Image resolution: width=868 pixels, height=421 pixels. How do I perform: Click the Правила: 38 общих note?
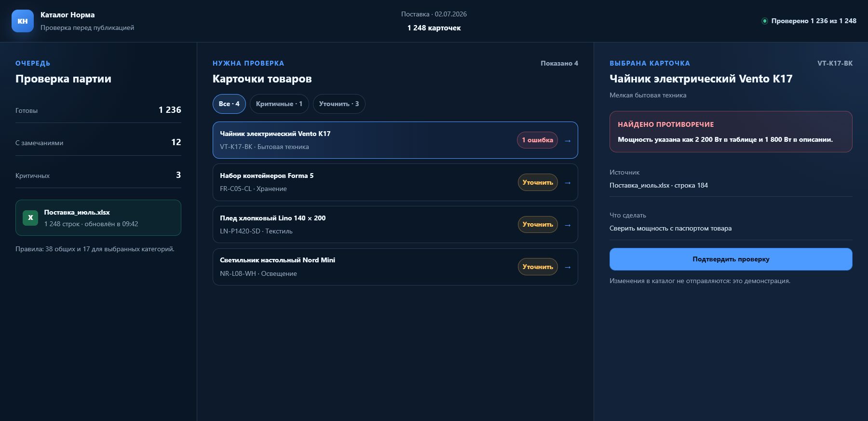click(x=95, y=249)
